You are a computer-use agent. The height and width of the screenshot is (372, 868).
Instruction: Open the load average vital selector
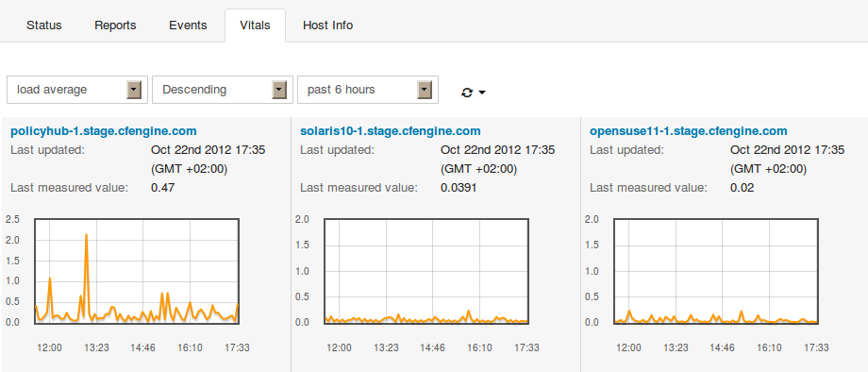77,90
